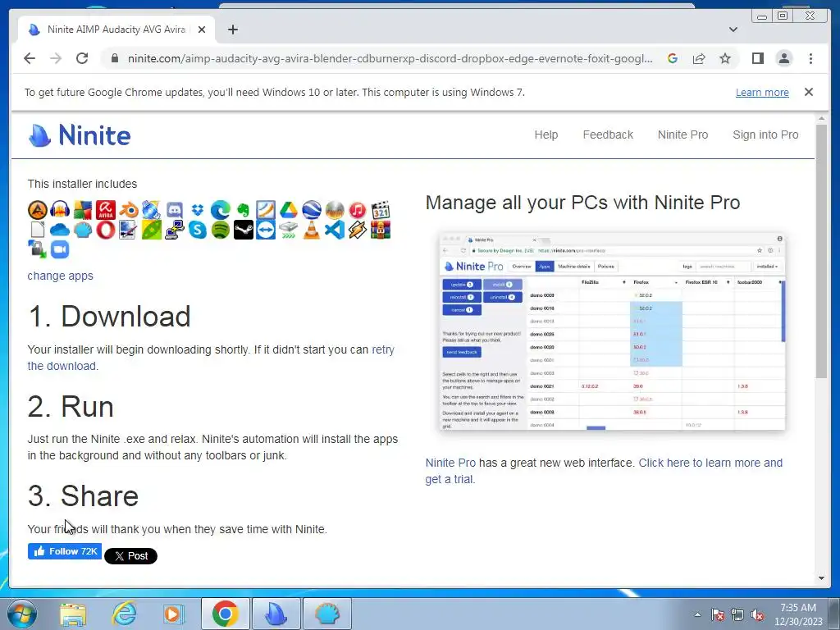
Task: Click the WinSCP padlock icon
Action: click(x=38, y=249)
